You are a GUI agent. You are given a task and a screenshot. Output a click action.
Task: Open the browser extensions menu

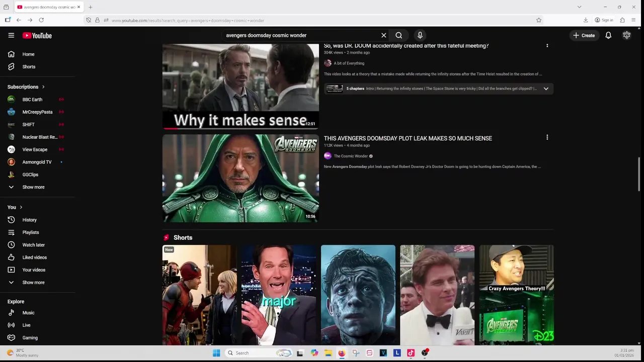click(622, 20)
